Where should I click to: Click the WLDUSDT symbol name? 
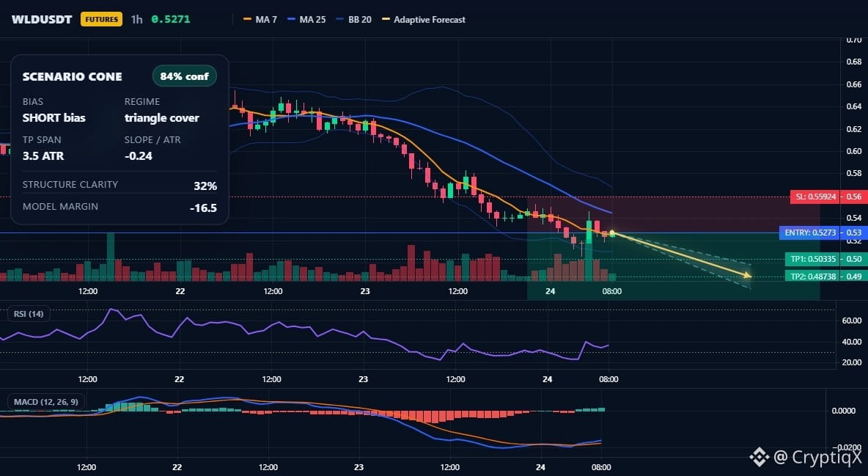[42, 19]
